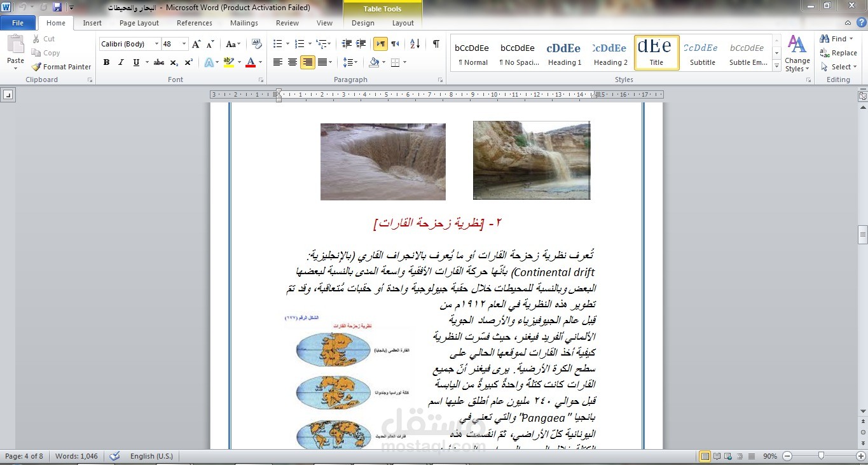Switch to the References tab
This screenshot has height=465, width=868.
[195, 23]
